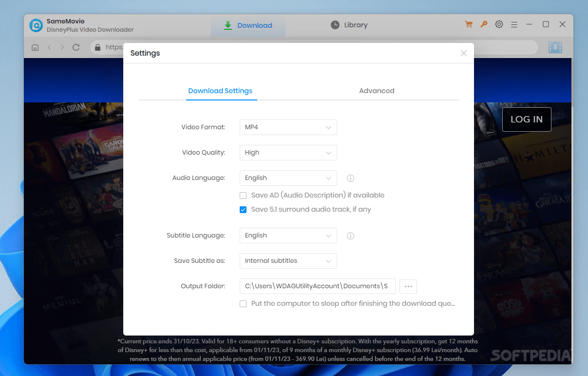
Task: Reload the page with refresh icon
Action: [x=76, y=47]
